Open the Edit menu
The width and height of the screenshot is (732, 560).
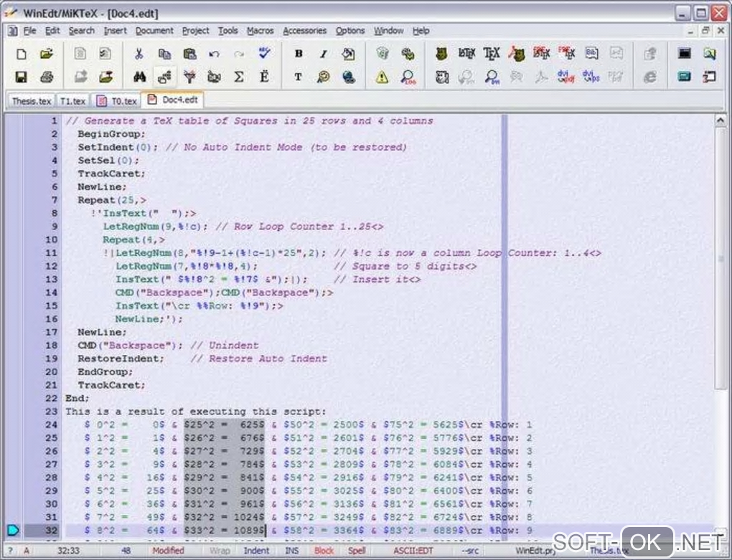pyautogui.click(x=52, y=31)
